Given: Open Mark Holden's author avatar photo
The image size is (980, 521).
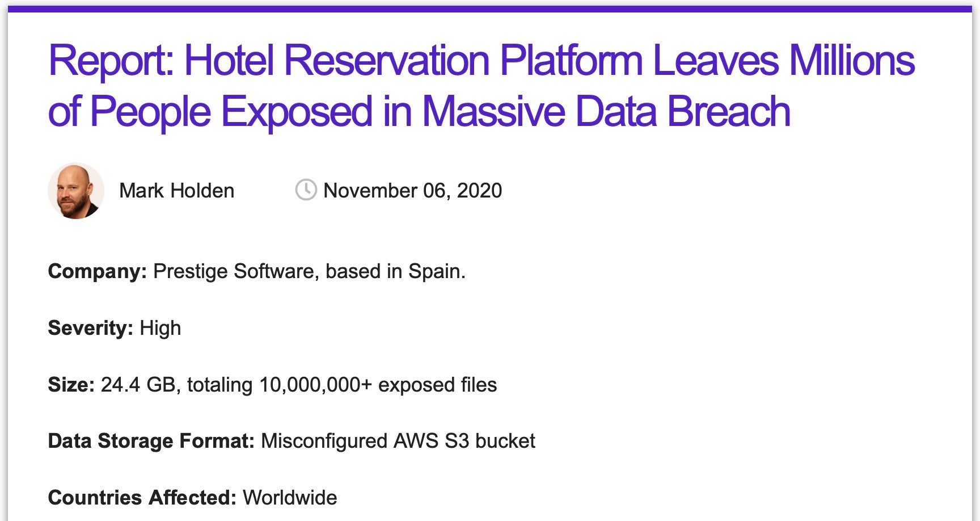Looking at the screenshot, I should (x=76, y=191).
